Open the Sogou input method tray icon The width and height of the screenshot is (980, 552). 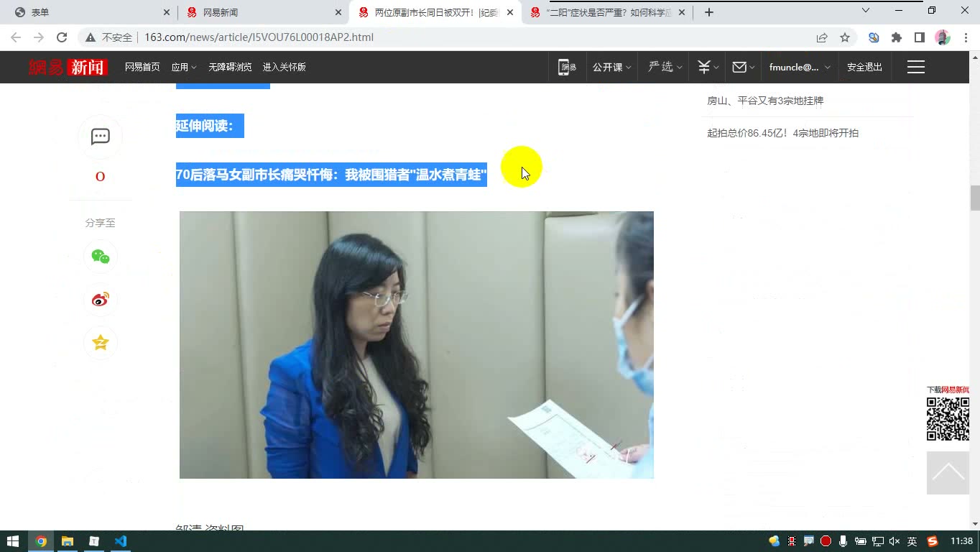933,541
